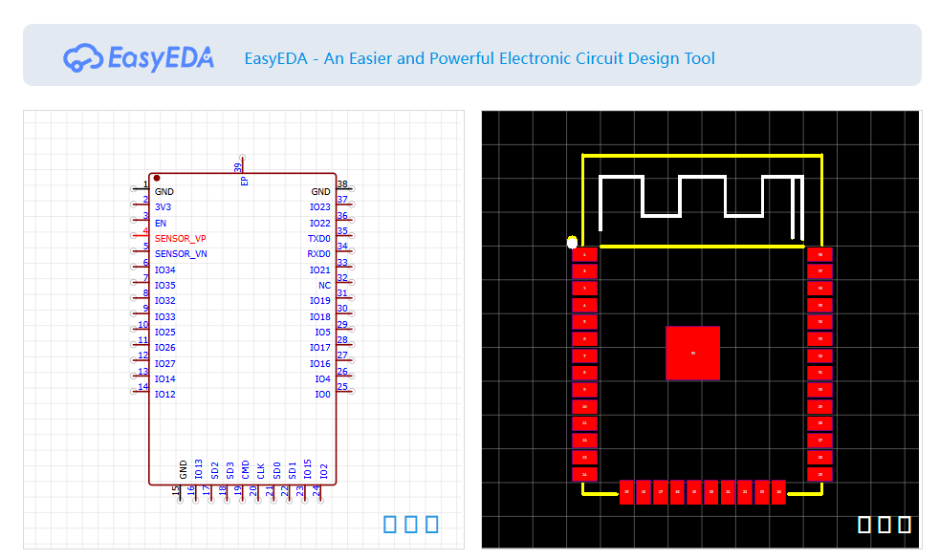This screenshot has height=560, width=939.
Task: Click the IO27 pin label
Action: [x=165, y=363]
